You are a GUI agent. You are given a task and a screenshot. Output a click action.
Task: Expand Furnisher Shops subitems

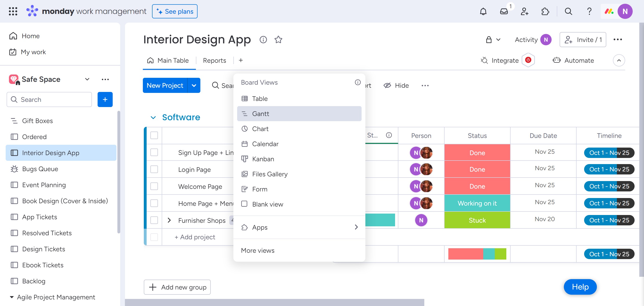(x=169, y=220)
